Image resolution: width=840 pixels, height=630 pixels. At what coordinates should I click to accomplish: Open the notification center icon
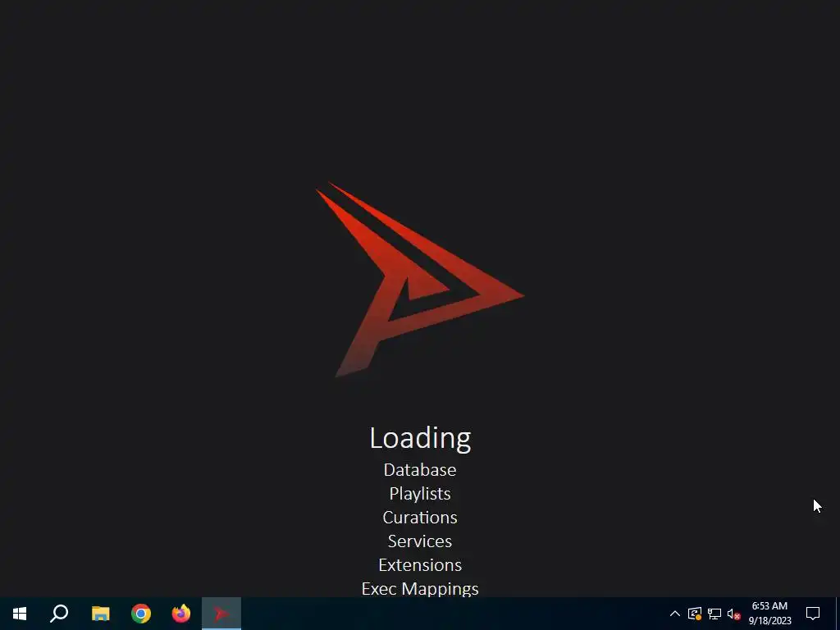(813, 614)
